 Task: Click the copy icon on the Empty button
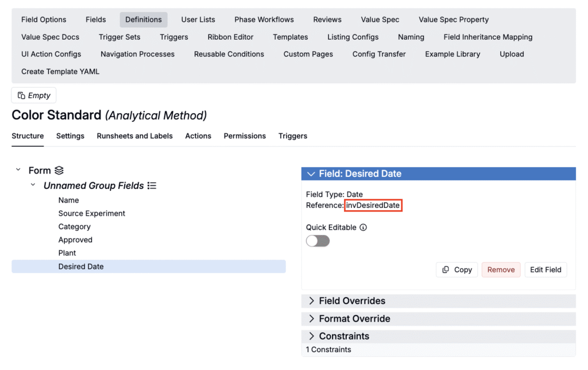(21, 95)
